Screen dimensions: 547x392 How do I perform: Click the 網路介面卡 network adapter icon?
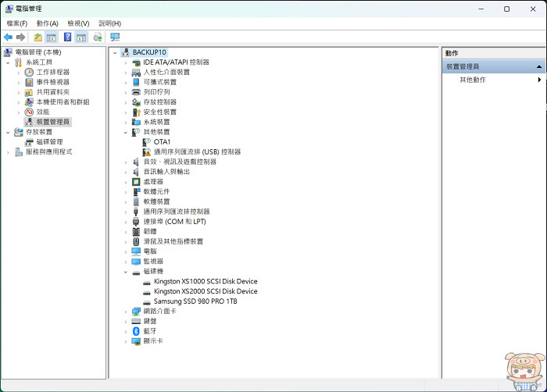click(136, 312)
